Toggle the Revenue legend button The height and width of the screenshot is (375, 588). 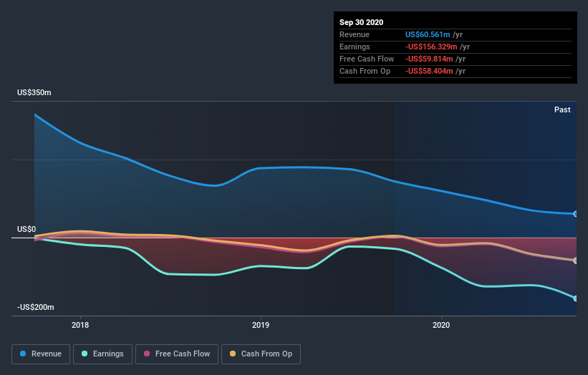41,354
